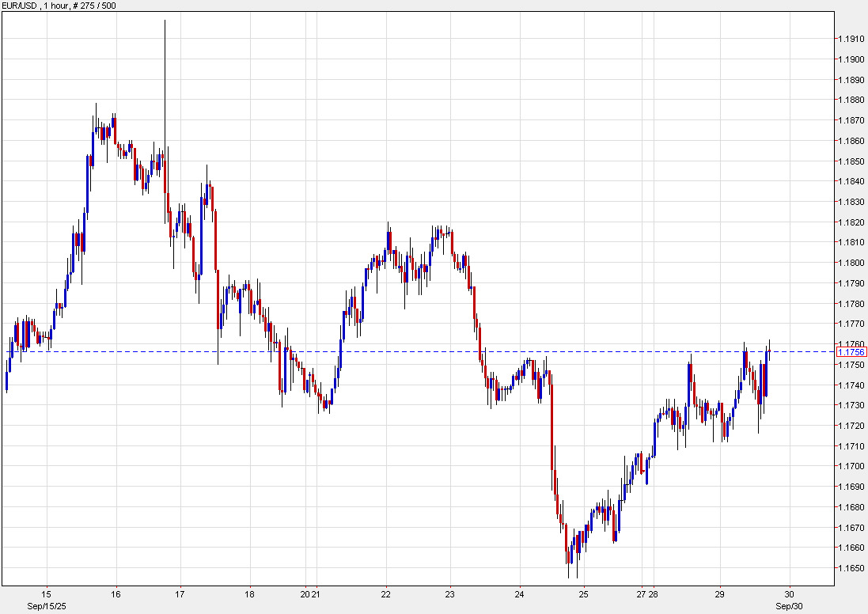Click the 1.1650 price axis label

[851, 568]
